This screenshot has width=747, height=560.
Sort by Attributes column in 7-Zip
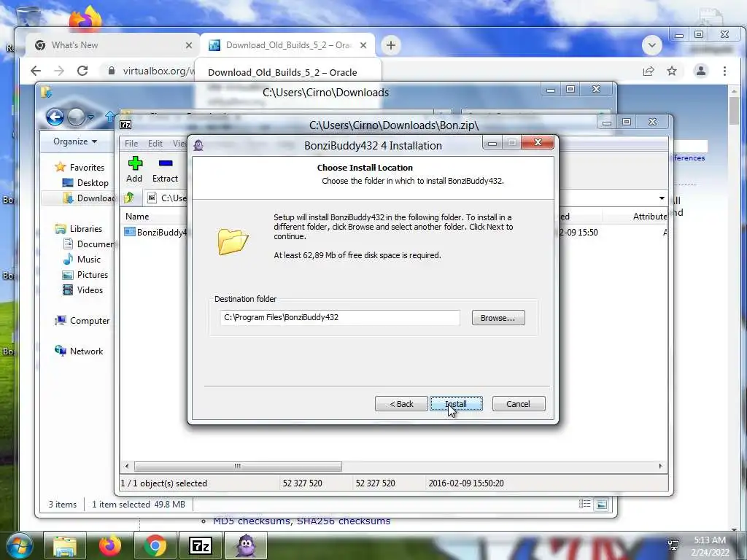[x=649, y=216]
